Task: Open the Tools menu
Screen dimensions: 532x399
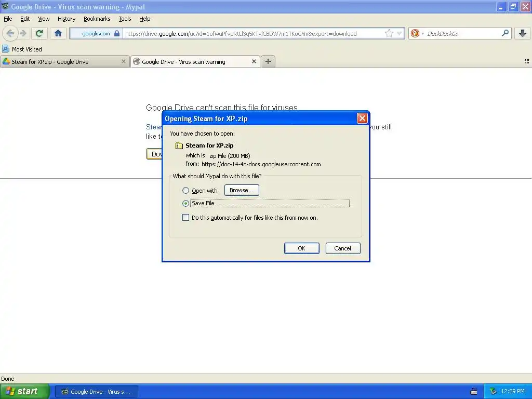Action: [125, 19]
